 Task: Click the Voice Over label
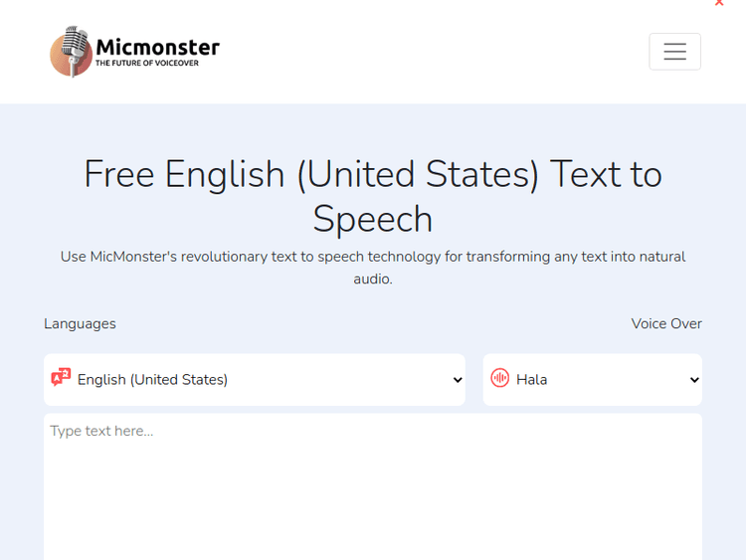tap(666, 323)
